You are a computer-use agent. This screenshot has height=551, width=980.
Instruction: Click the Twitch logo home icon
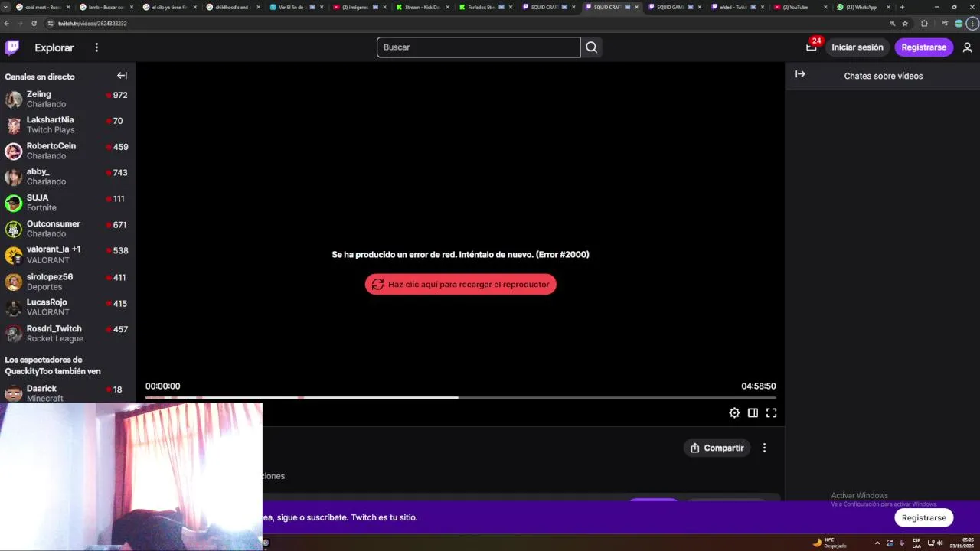coord(12,47)
